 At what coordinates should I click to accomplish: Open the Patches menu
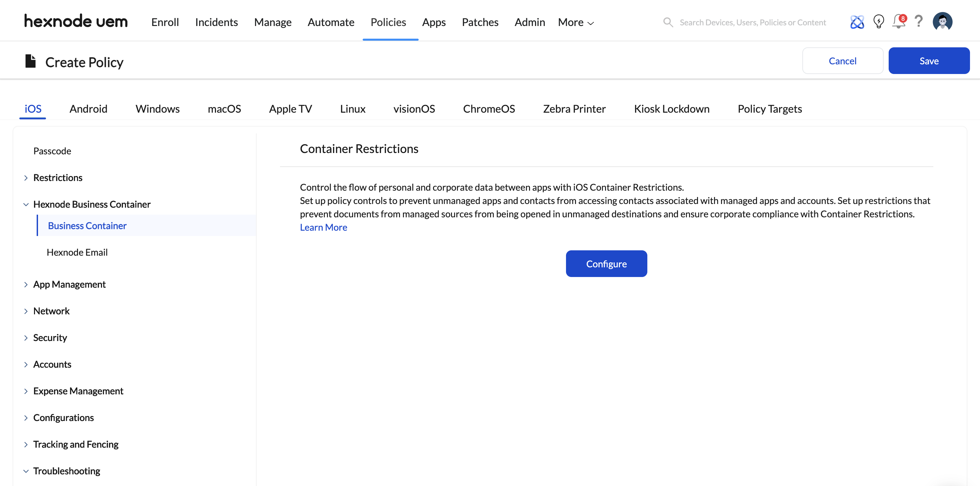(x=480, y=22)
